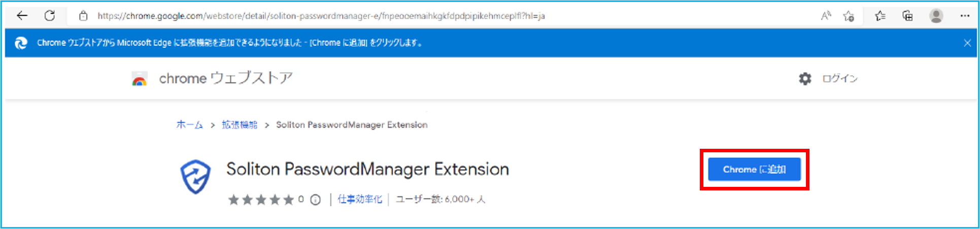Image resolution: width=980 pixels, height=229 pixels.
Task: Open the 仕事効率化 category link
Action: 360,200
